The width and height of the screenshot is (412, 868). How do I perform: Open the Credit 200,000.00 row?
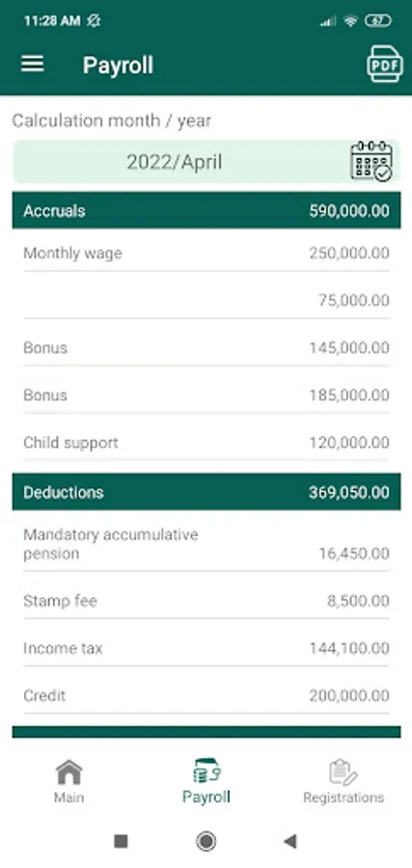pos(206,695)
